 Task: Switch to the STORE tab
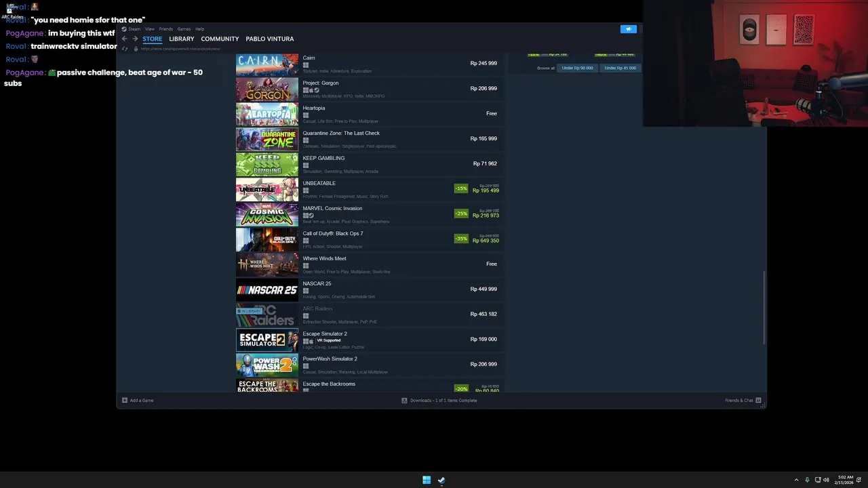152,39
